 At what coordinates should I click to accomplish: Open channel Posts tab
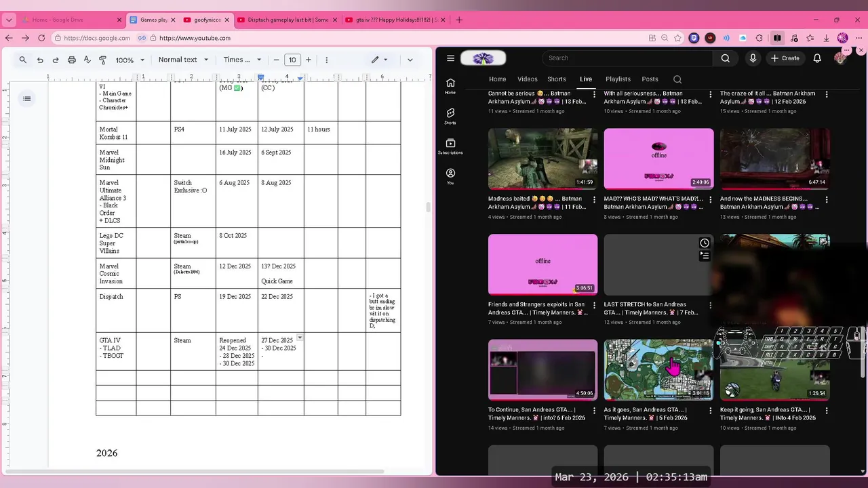650,79
